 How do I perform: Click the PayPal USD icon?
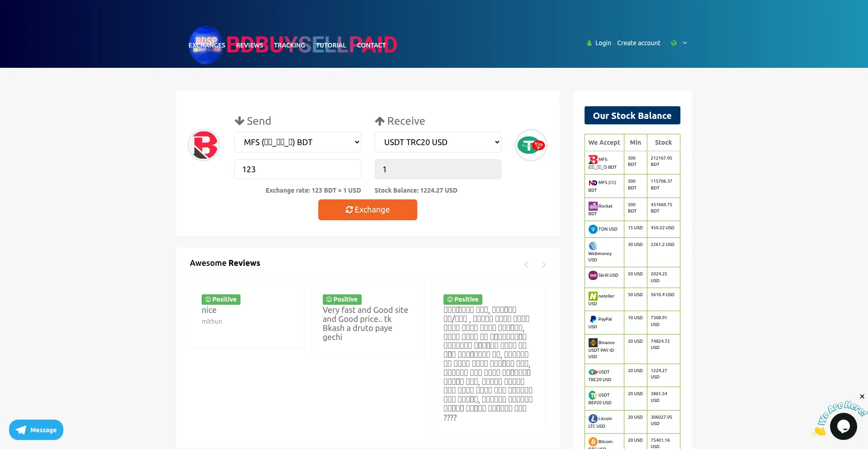tap(593, 319)
